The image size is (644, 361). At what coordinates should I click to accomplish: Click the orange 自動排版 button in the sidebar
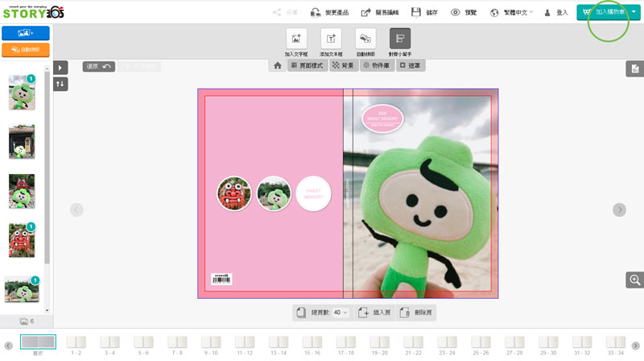pos(26,50)
